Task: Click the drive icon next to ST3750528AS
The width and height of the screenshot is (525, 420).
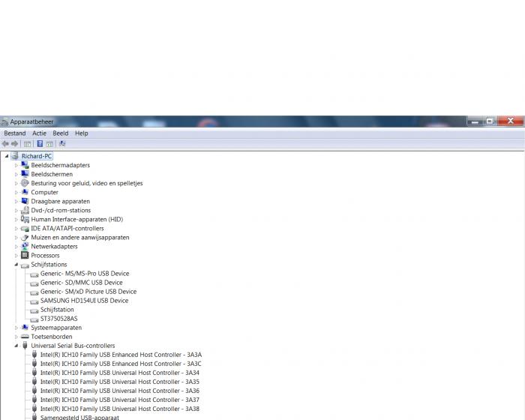Action: point(34,319)
